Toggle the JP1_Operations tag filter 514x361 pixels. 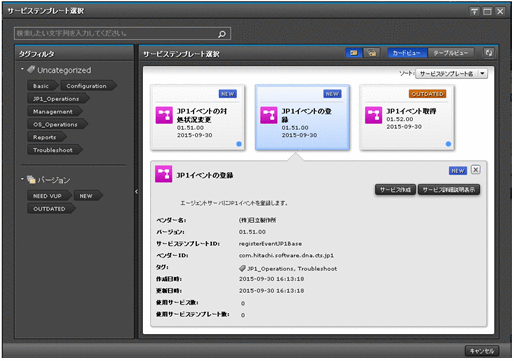click(58, 99)
